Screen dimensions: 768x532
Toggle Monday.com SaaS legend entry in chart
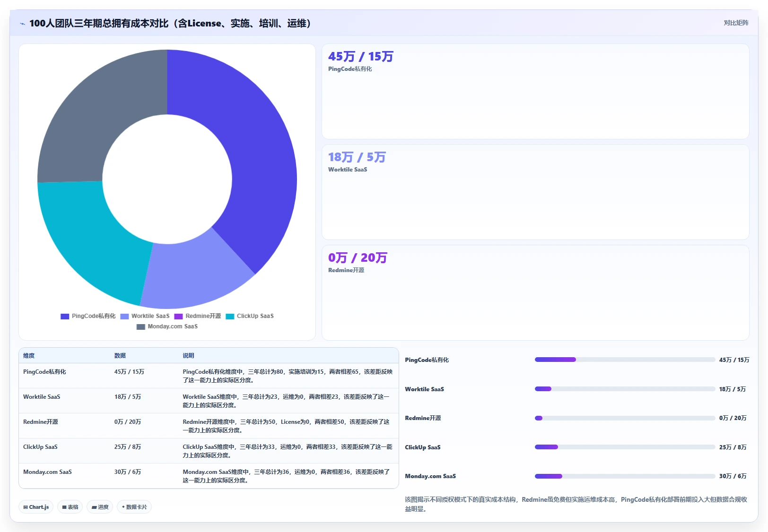coord(167,326)
